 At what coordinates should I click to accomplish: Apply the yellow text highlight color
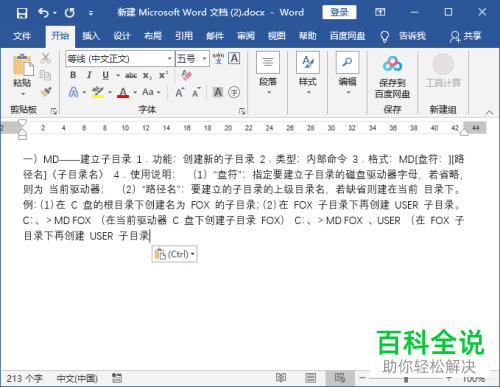coord(98,92)
